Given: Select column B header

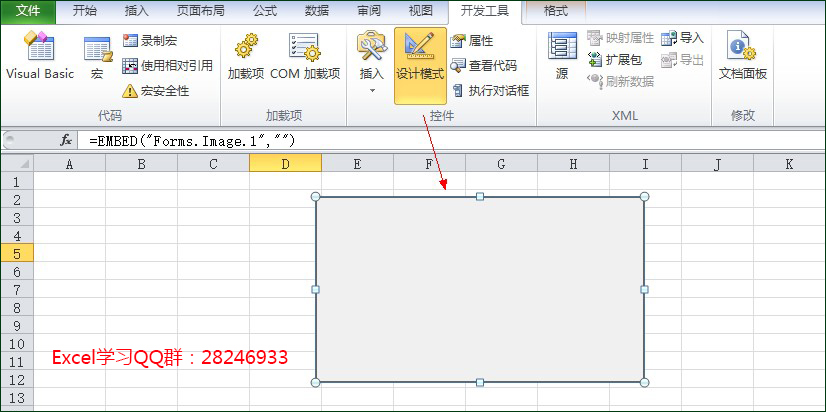Looking at the screenshot, I should 141,164.
